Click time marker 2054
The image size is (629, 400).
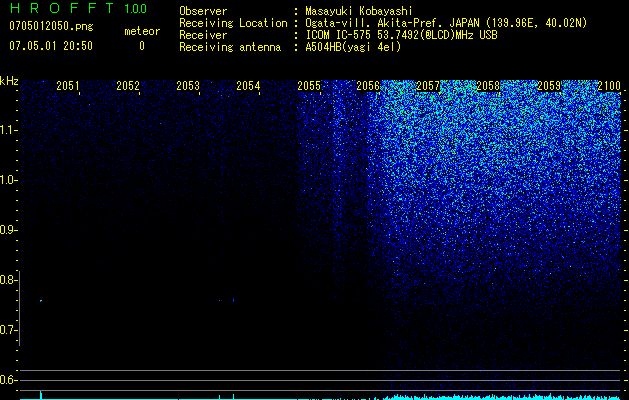coord(248,86)
